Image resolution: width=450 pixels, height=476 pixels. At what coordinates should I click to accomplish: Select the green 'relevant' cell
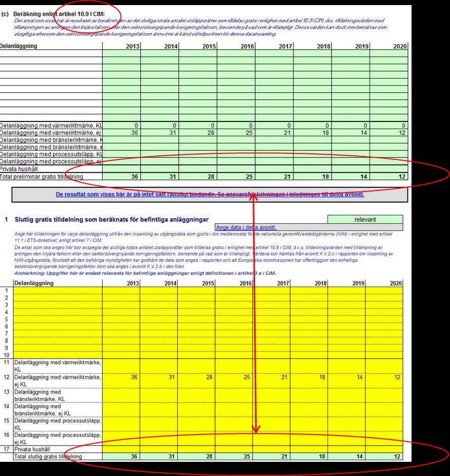coord(365,219)
